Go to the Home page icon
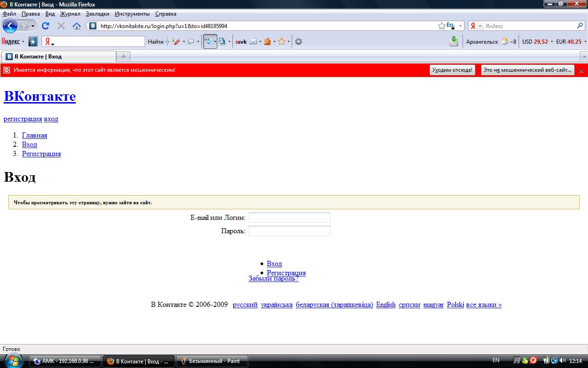Image resolution: width=588 pixels, height=368 pixels. click(x=77, y=26)
